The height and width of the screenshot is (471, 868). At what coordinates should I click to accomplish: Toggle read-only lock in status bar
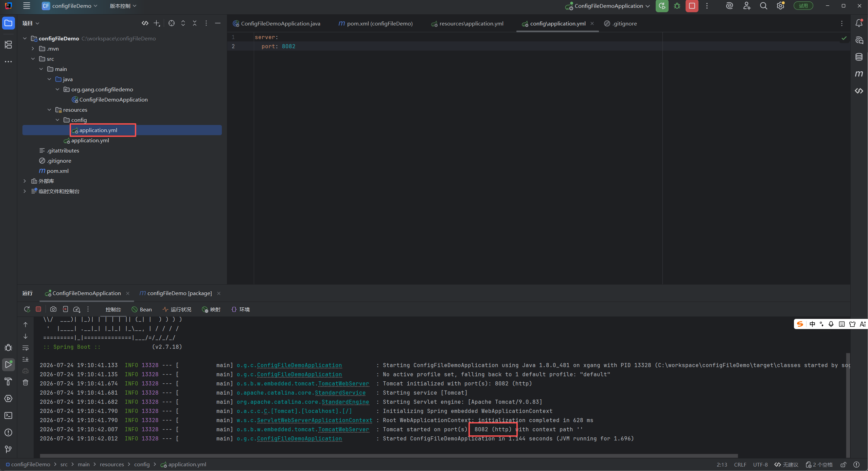[x=843, y=465]
